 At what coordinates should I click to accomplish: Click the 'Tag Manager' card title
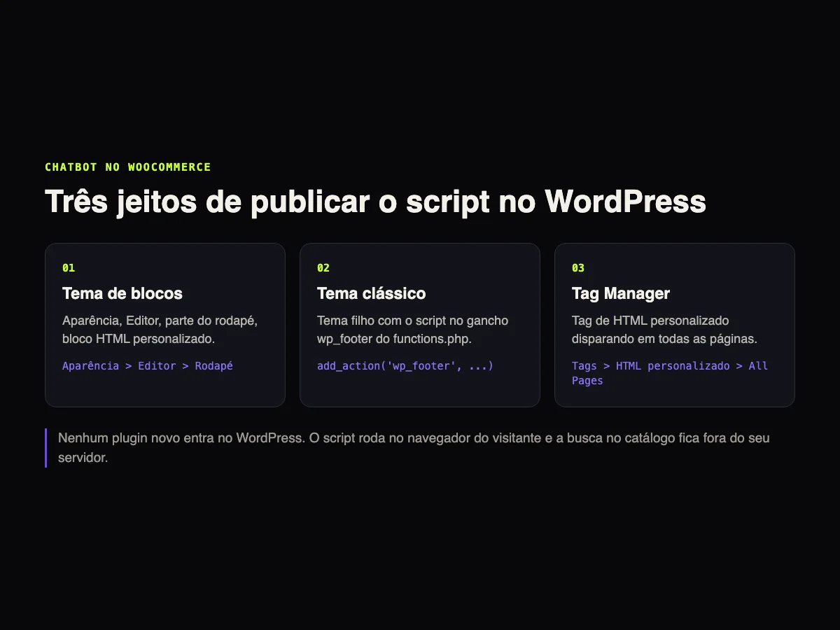pyautogui.click(x=621, y=293)
